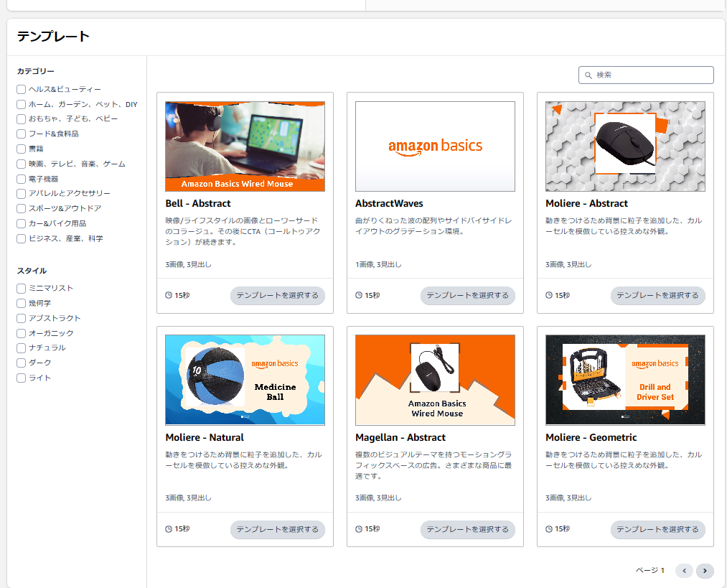The width and height of the screenshot is (727, 588).
Task: Check the ビジネス、産業、科学 category
Action: tap(21, 239)
